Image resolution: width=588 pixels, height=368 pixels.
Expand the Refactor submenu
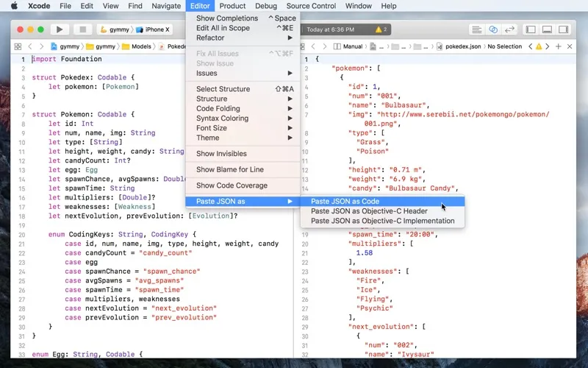pos(243,38)
